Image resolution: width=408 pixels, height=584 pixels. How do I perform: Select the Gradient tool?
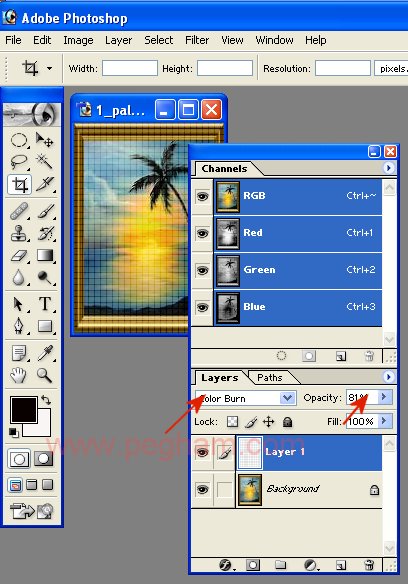tap(45, 256)
